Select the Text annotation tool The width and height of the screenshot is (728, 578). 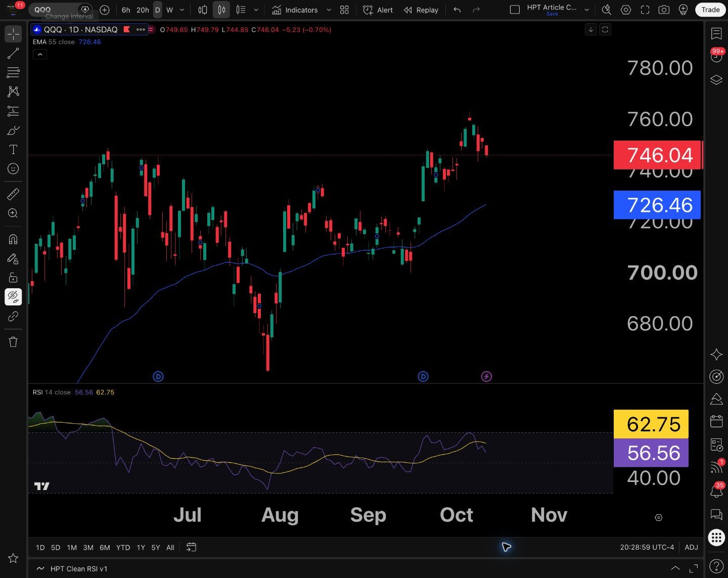point(13,150)
